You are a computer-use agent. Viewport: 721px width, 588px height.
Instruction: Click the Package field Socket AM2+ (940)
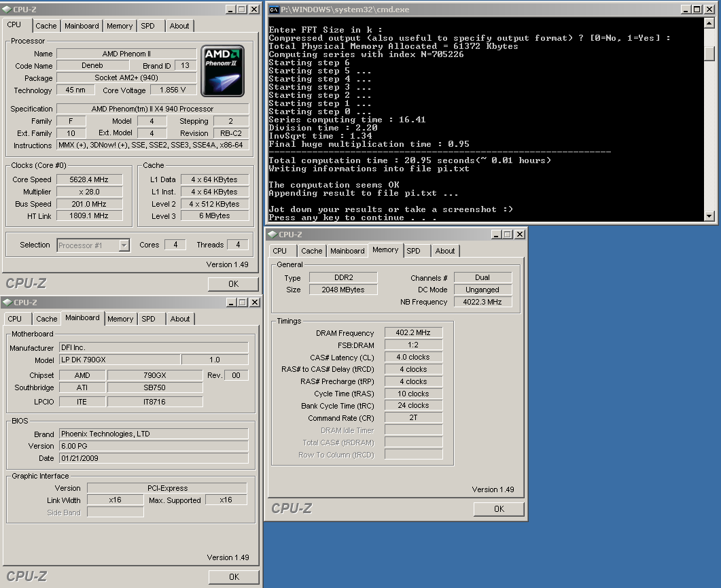coord(126,77)
